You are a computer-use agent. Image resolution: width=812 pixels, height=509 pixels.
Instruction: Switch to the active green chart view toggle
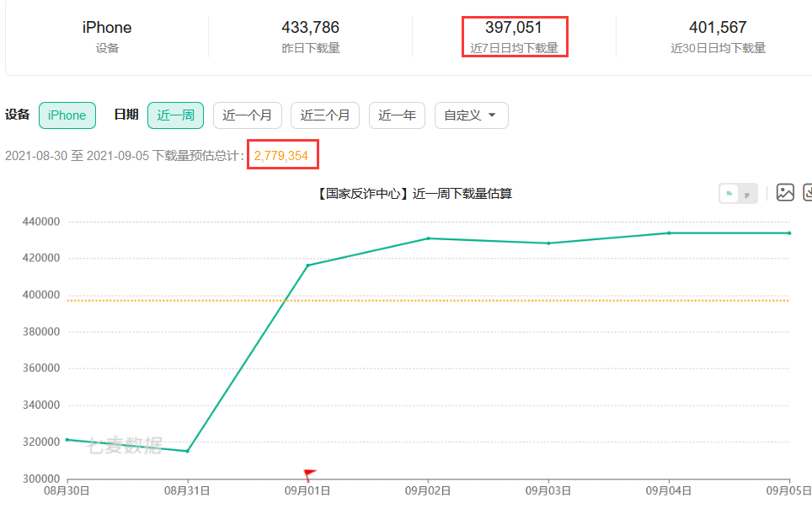point(729,194)
